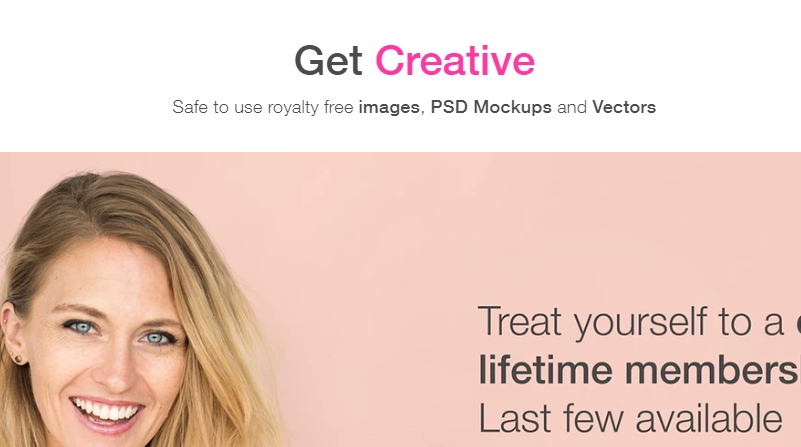Click the dark 'Get' heading word
801x447 pixels.
[328, 61]
